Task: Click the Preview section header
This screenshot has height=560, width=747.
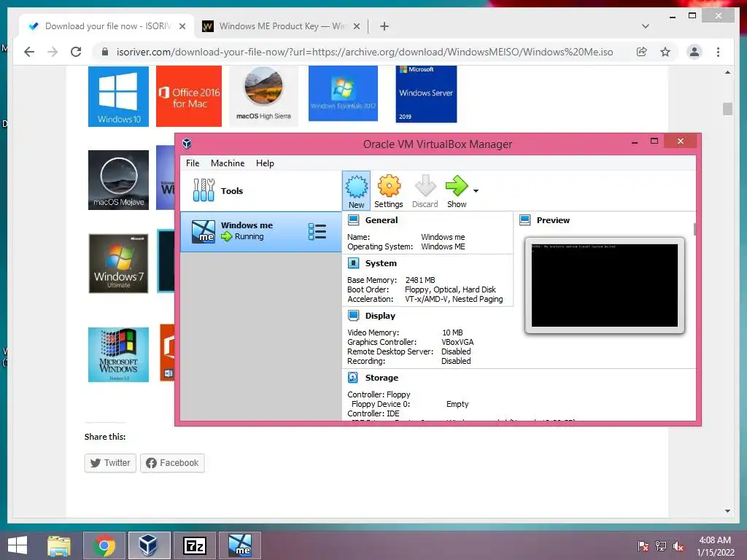Action: click(553, 220)
